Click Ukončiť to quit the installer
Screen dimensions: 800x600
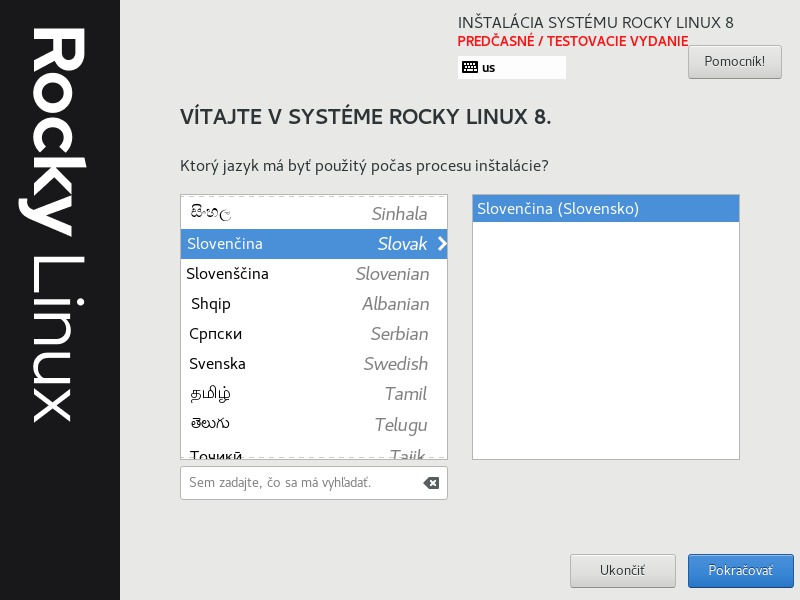click(622, 570)
